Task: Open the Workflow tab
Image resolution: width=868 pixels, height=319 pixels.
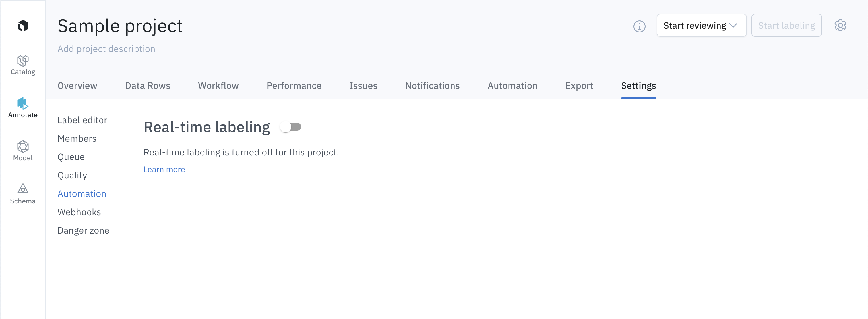Action: [x=218, y=86]
